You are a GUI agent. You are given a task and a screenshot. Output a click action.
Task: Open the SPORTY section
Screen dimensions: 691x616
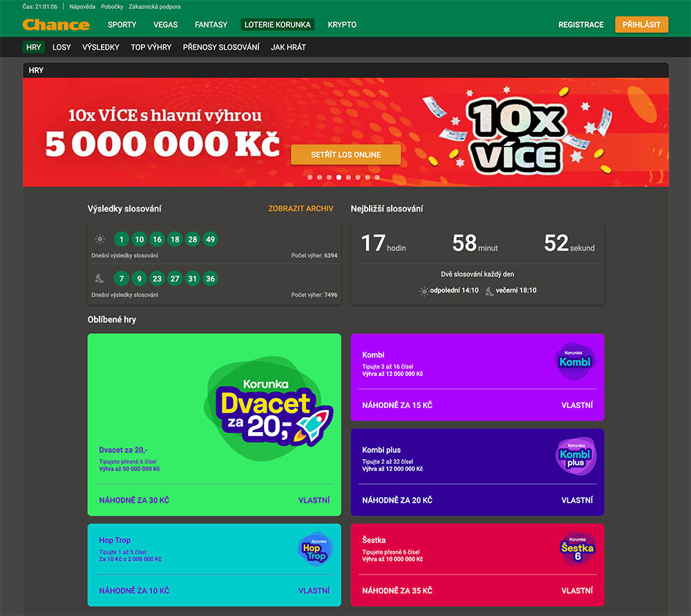tap(122, 25)
